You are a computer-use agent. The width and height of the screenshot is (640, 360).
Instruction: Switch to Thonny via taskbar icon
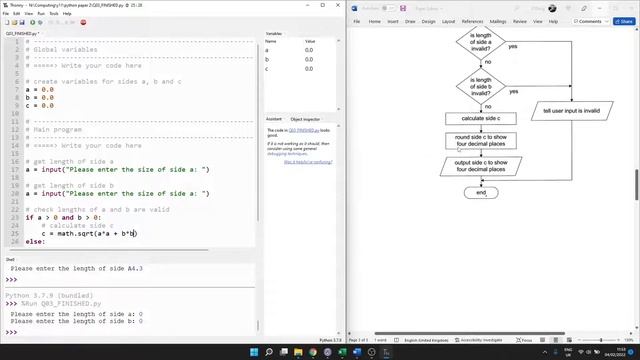[x=386, y=352]
